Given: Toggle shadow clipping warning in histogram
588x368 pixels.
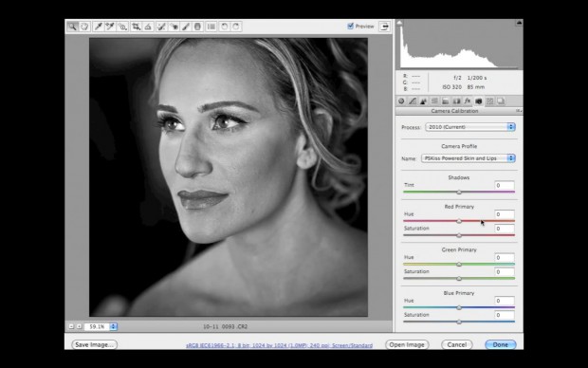Looking at the screenshot, I should tap(400, 24).
